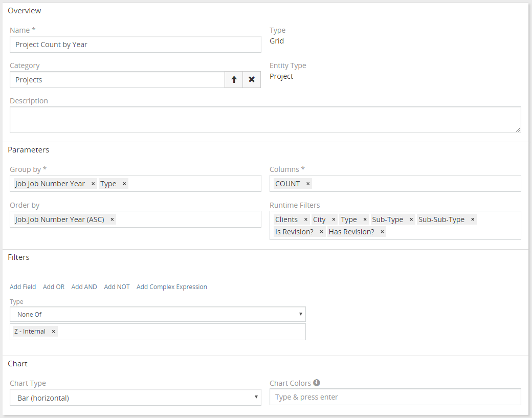Remove the Z - Internal filter value
This screenshot has height=418, width=532.
coord(53,331)
